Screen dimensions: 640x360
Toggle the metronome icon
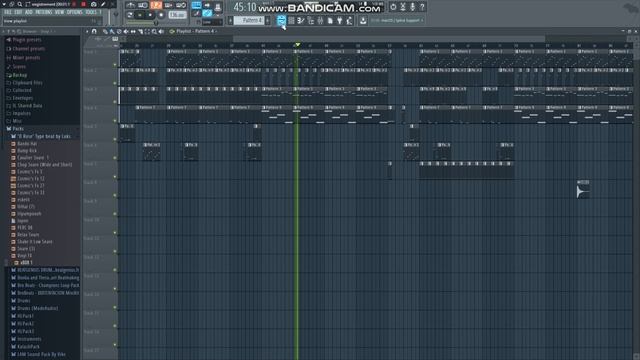click(x=131, y=5)
